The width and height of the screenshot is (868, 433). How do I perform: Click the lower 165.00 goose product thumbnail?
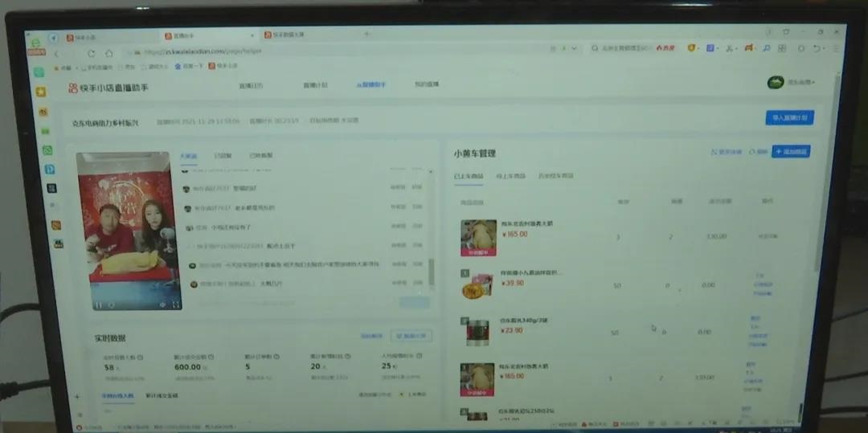477,379
